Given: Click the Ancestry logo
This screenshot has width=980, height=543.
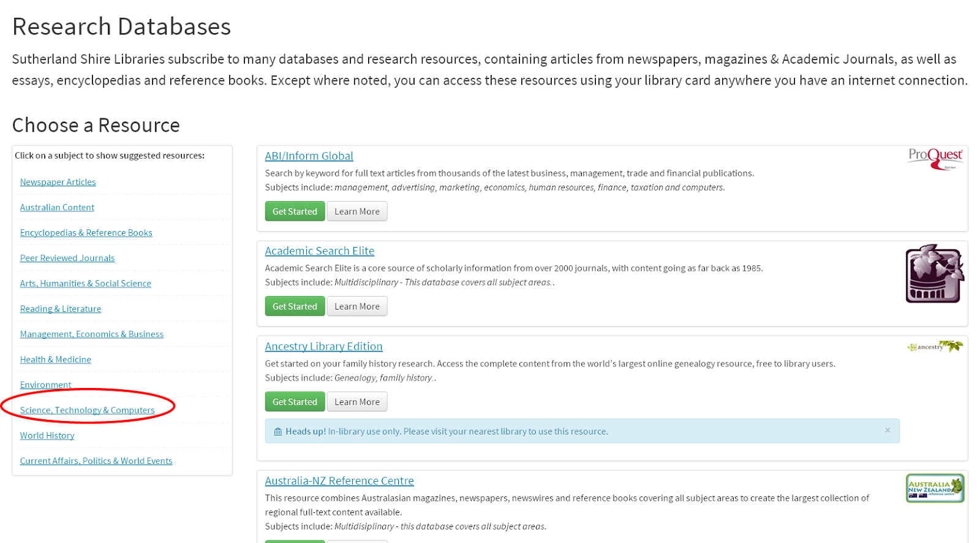Looking at the screenshot, I should pyautogui.click(x=935, y=347).
